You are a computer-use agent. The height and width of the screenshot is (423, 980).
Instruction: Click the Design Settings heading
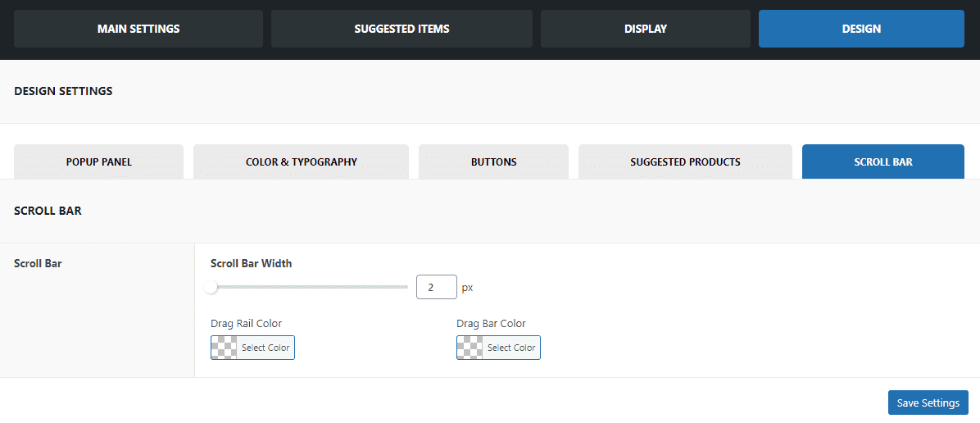tap(63, 91)
